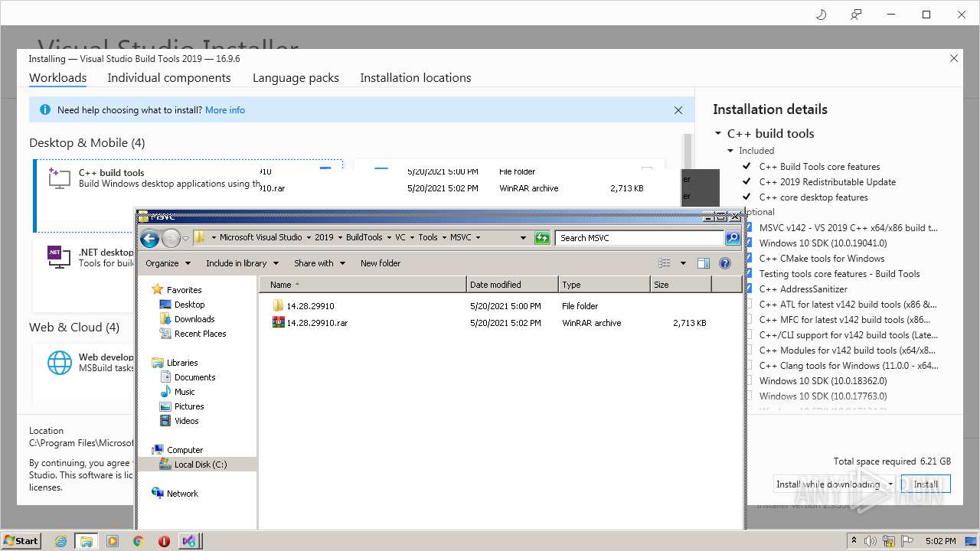Viewport: 980px width, 551px height.
Task: Enable C++/CLI support for v142 checkbox
Action: 749,335
